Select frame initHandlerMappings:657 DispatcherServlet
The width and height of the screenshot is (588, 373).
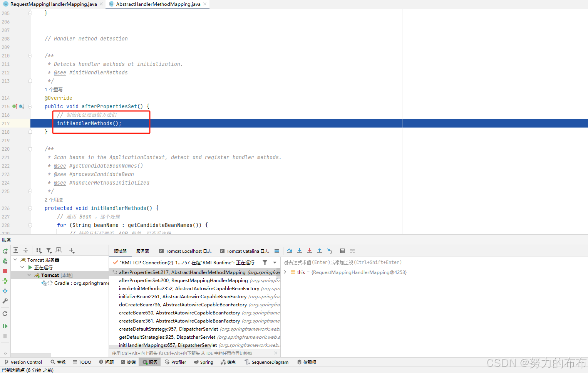click(x=195, y=345)
